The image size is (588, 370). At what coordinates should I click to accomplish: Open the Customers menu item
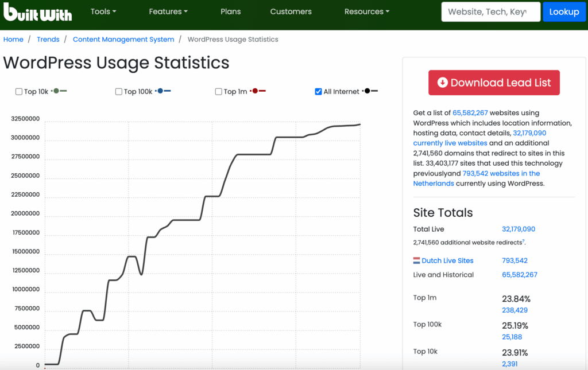point(291,11)
